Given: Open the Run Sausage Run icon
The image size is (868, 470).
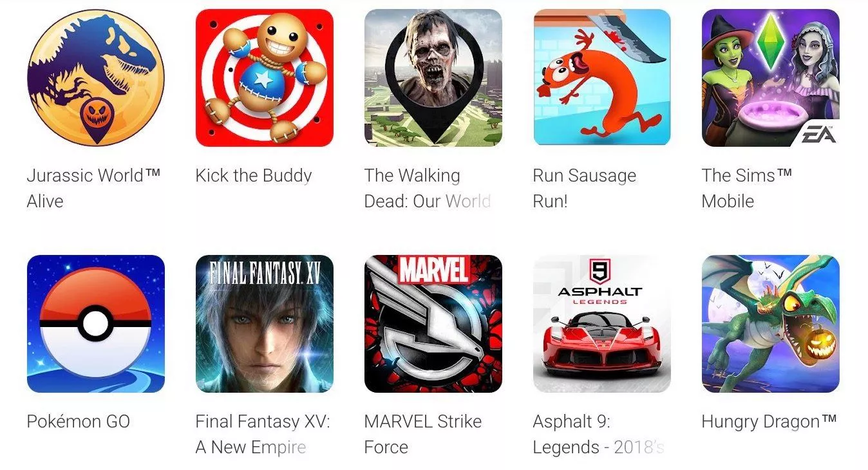Looking at the screenshot, I should point(602,78).
